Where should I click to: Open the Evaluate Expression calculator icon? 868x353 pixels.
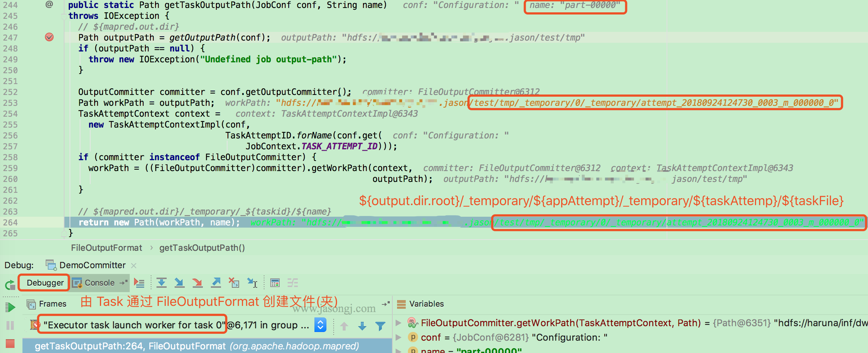pos(275,283)
